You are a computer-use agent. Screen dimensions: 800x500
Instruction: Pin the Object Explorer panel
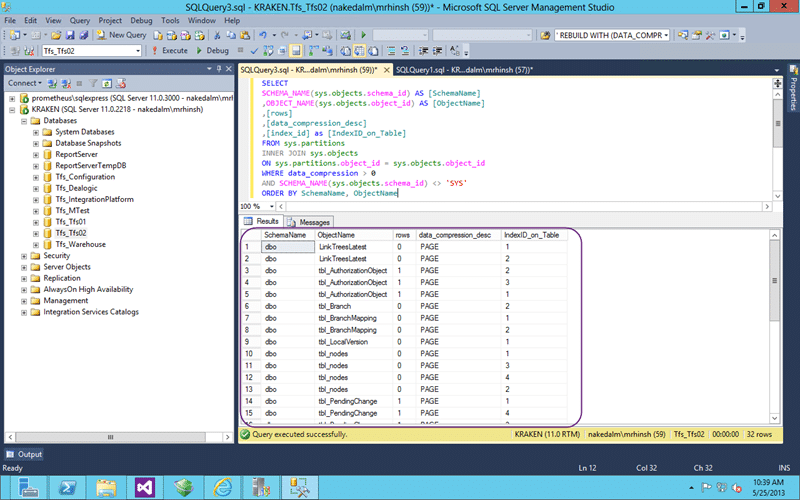coord(219,69)
